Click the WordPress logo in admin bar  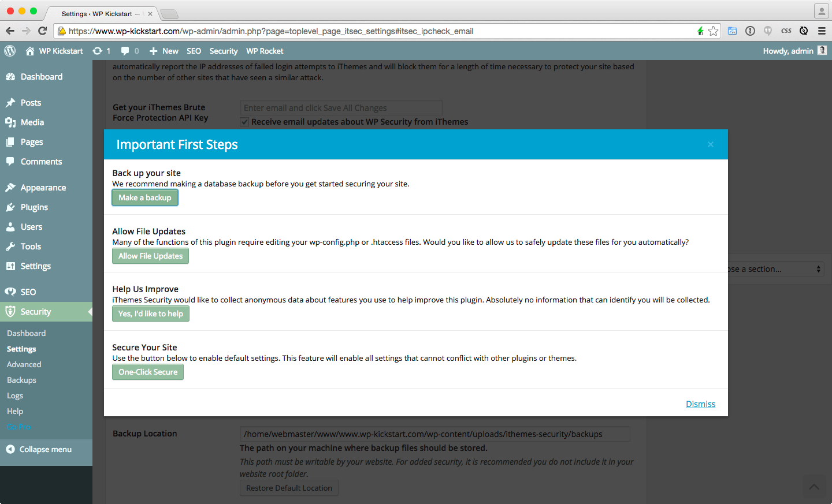coord(10,51)
